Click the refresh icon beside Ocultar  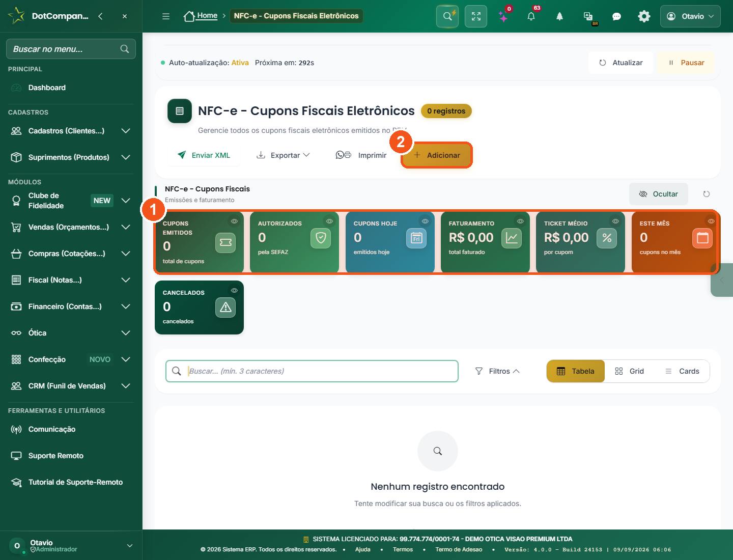point(706,194)
